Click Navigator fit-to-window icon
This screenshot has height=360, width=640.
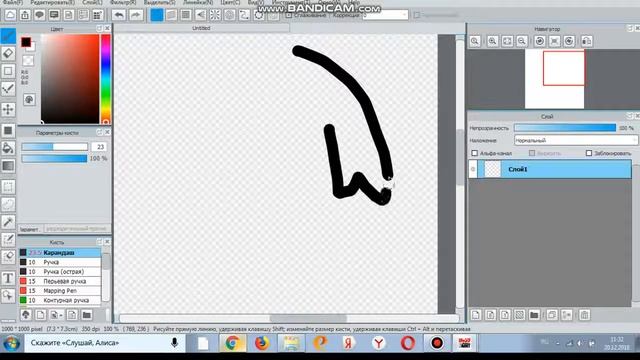[507, 41]
